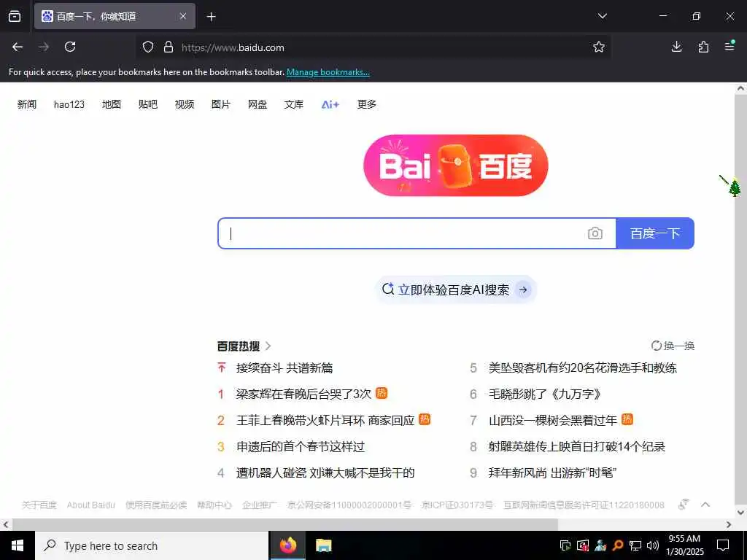Expand the 更多 menu
This screenshot has width=747, height=560.
367,104
